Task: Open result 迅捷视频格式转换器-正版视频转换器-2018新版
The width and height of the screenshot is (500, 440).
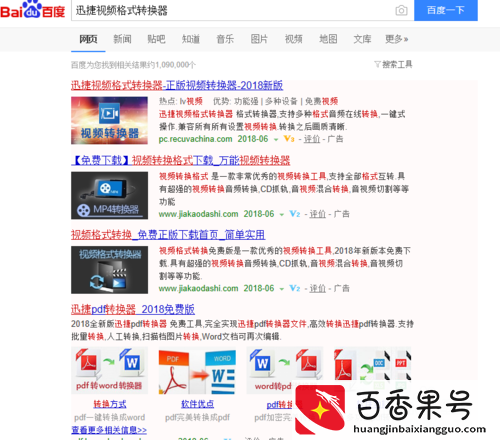Action: coord(177,86)
